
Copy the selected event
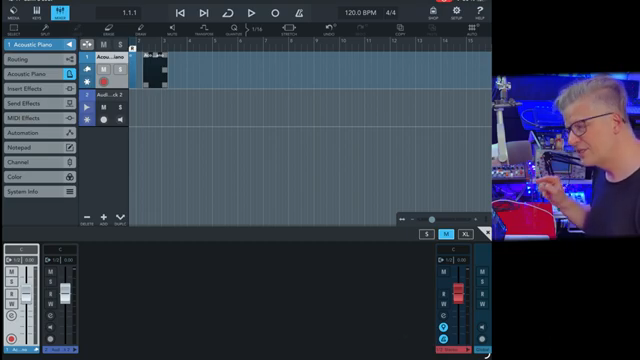(400, 29)
